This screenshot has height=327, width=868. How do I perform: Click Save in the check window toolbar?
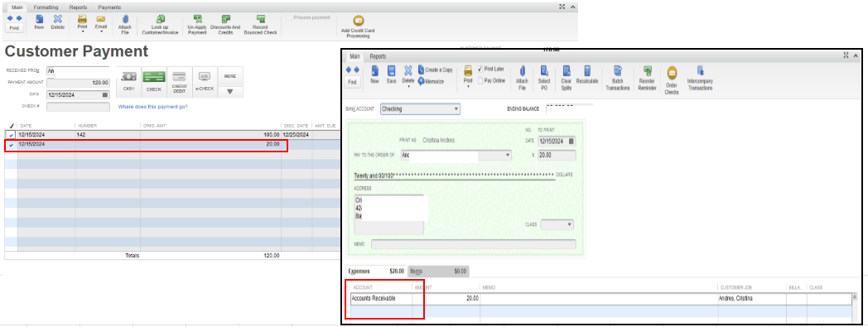[x=392, y=74]
